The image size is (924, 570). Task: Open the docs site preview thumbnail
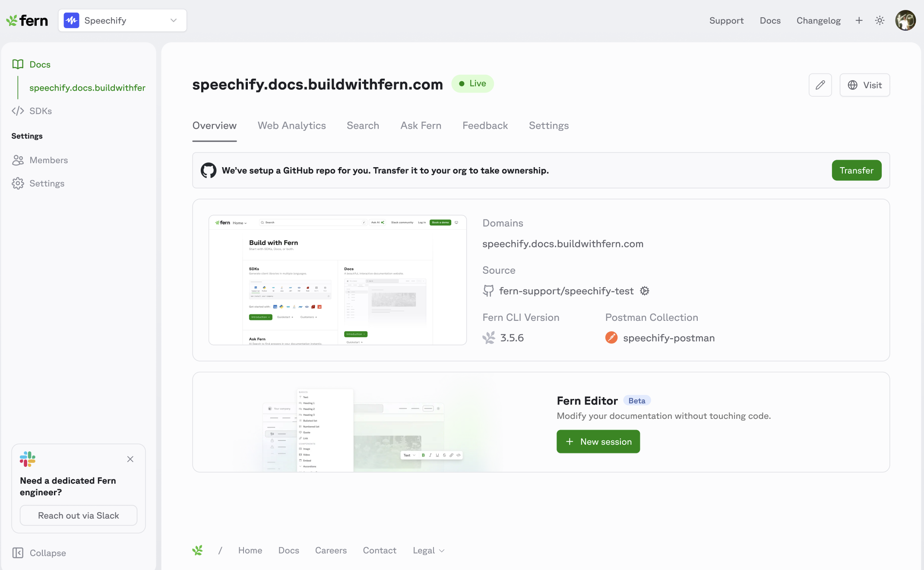337,280
